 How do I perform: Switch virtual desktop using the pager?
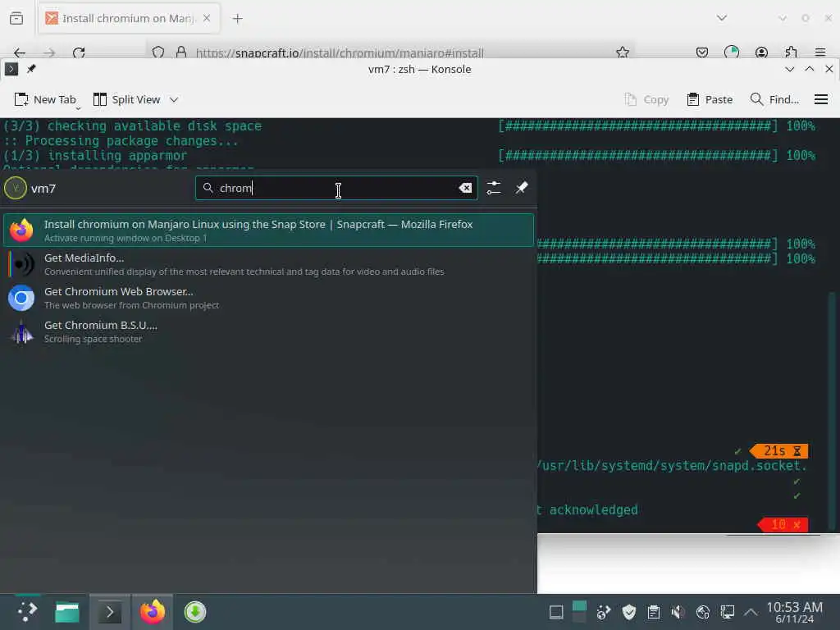pos(579,612)
